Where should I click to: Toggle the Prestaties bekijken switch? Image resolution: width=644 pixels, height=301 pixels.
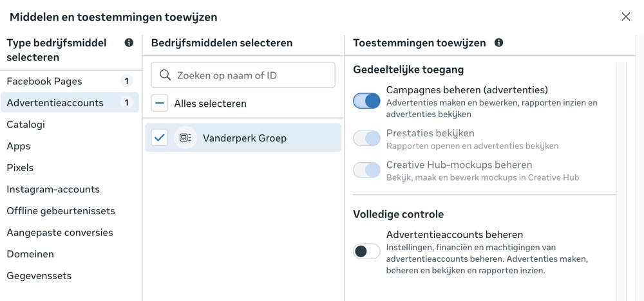(366, 138)
